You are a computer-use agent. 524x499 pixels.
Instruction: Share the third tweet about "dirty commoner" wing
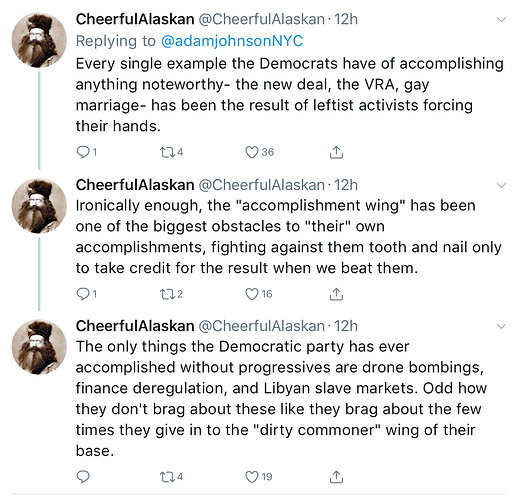point(336,477)
